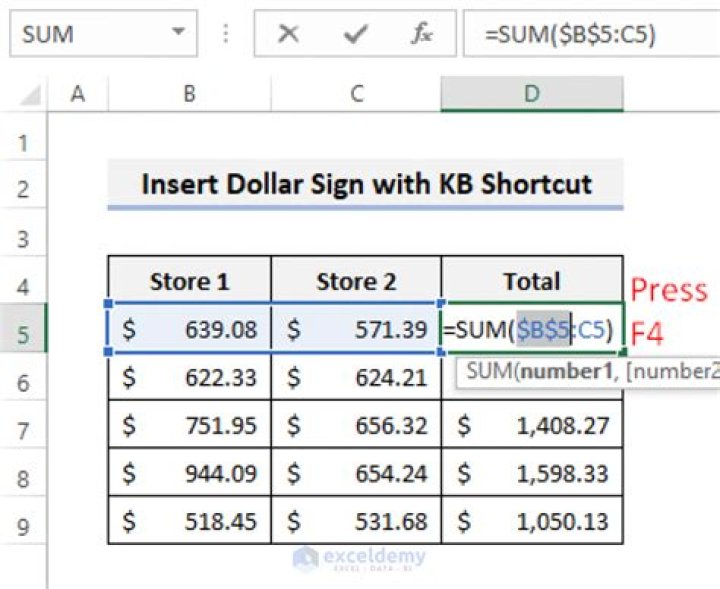720x589 pixels.
Task: Select cell with value 622.33
Action: tap(190, 377)
